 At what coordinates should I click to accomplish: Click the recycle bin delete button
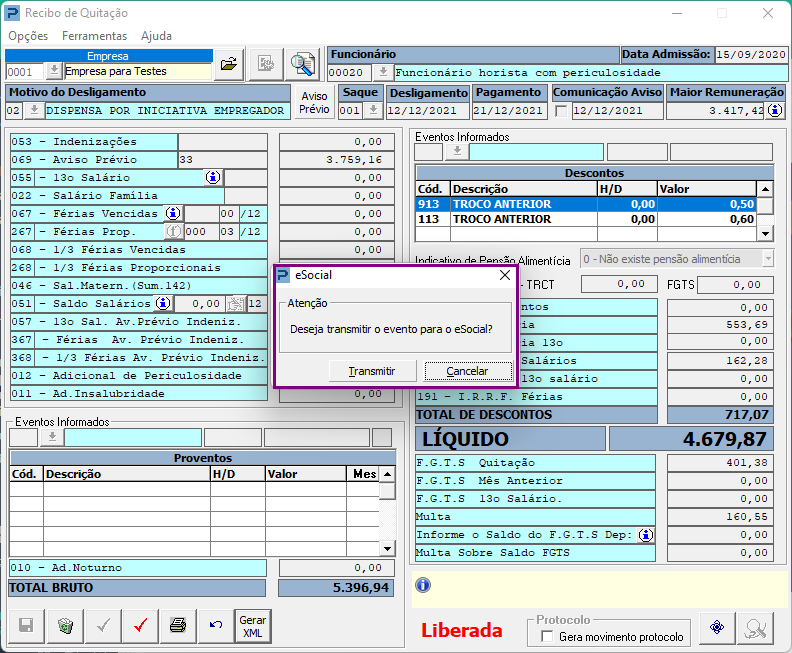(x=65, y=626)
